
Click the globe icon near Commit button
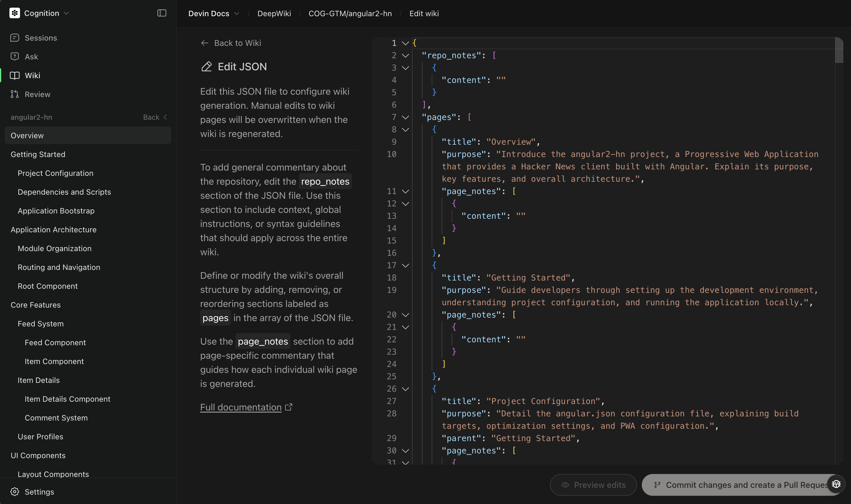[836, 484]
